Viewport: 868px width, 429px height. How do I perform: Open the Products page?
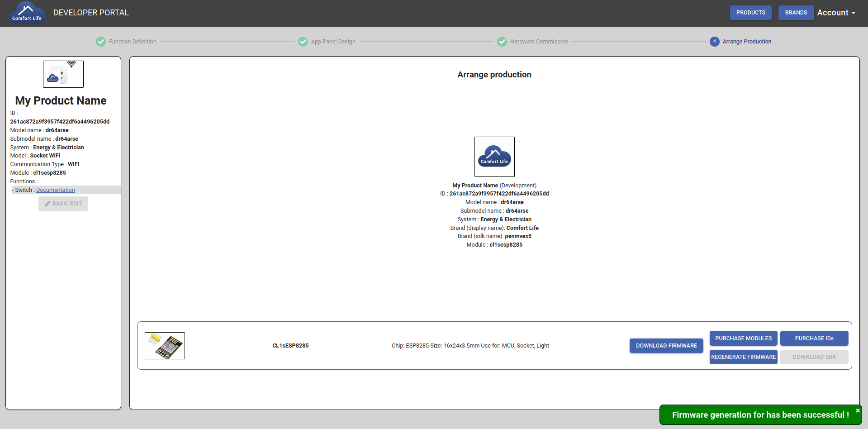751,13
